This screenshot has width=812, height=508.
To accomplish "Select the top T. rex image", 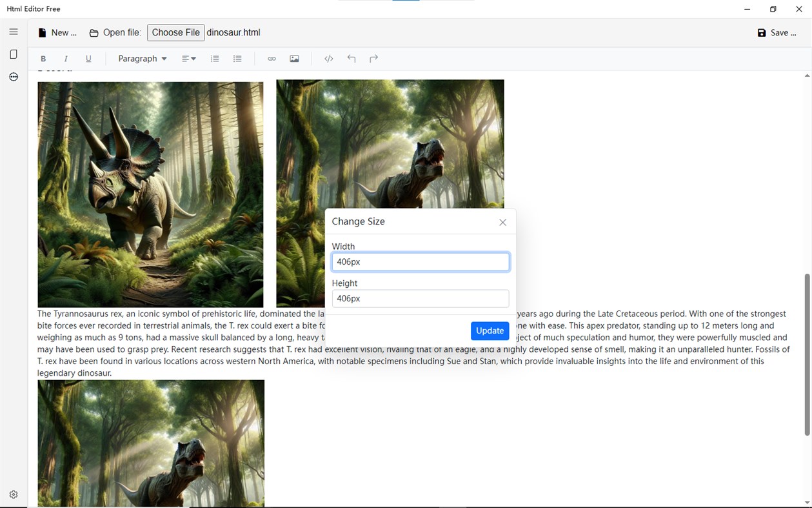I will 390,143.
